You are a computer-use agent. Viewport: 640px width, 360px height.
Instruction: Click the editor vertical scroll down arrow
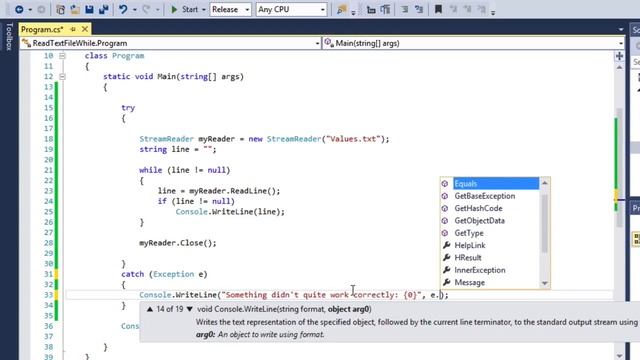click(x=619, y=356)
